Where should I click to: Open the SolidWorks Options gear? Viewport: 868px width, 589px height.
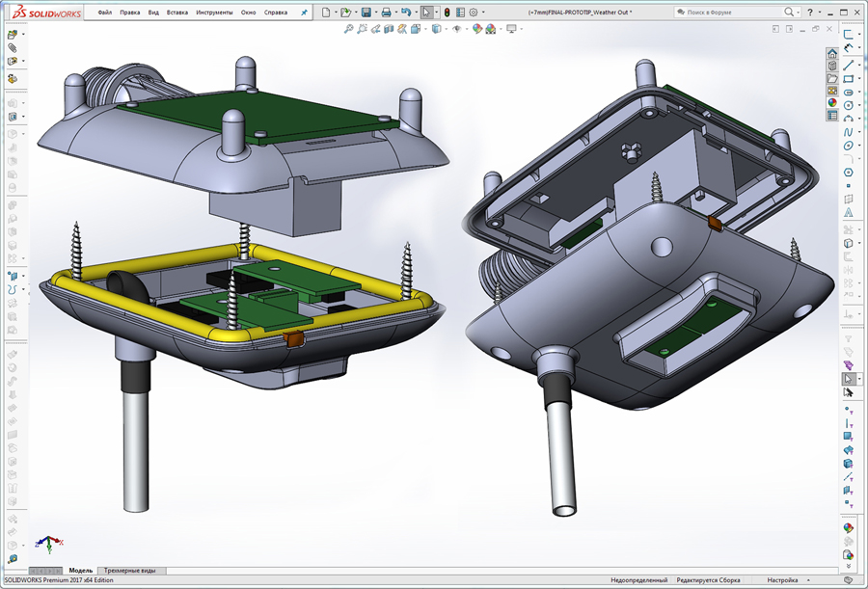[472, 11]
